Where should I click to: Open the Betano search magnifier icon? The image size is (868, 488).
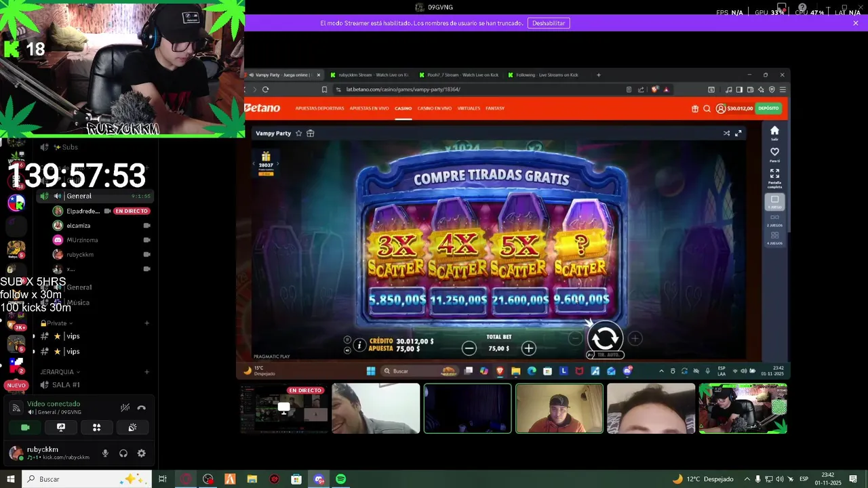(x=707, y=108)
